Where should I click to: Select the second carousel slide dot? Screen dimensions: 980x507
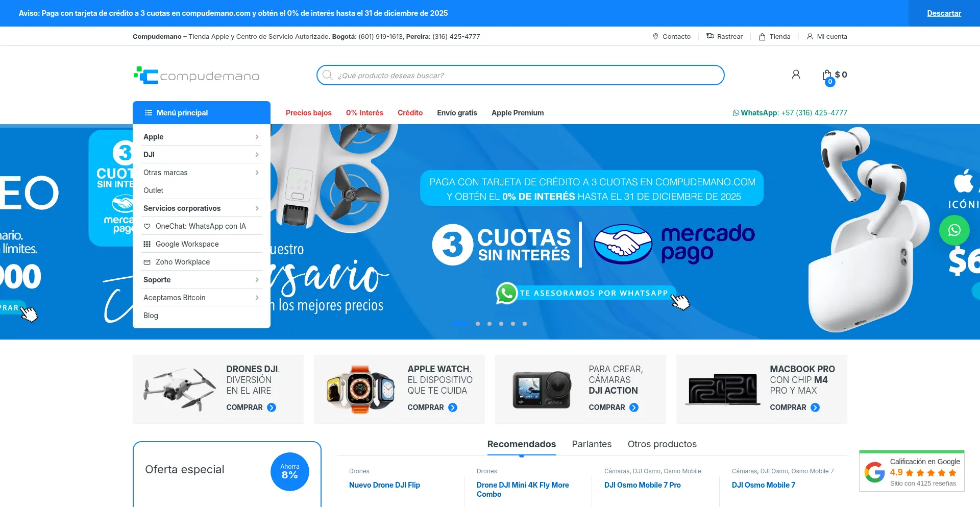click(478, 324)
